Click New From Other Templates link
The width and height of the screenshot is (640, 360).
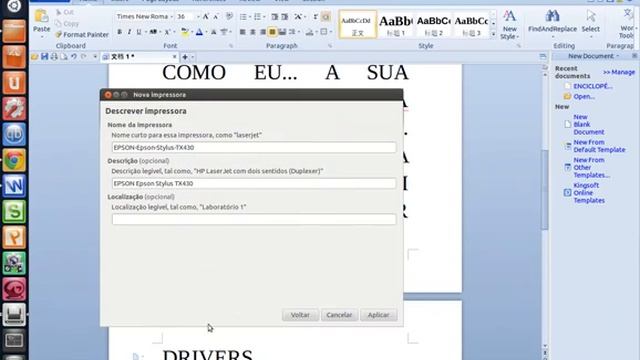point(591,167)
